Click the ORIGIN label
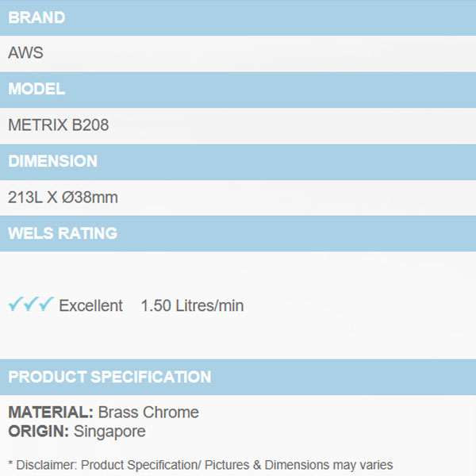Image resolution: width=476 pixels, height=476 pixels. [x=39, y=432]
